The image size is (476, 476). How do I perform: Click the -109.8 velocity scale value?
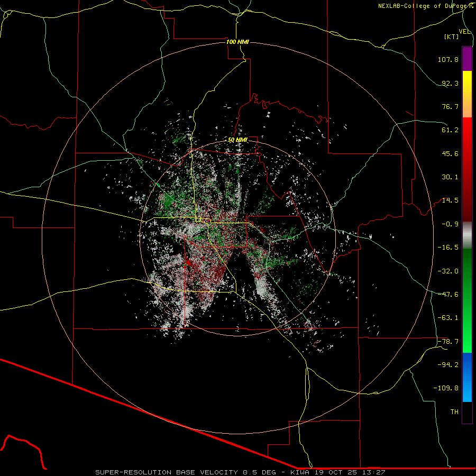pos(446,388)
